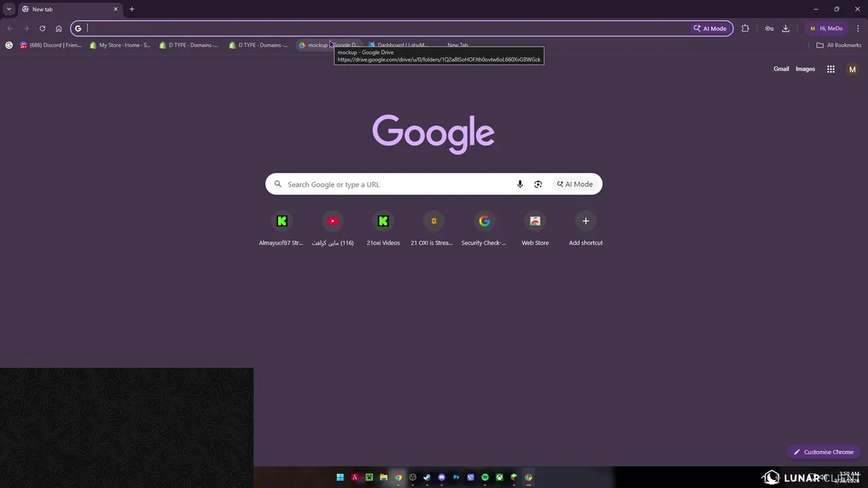Open the 21oxi Videos shortcut
This screenshot has height=488, width=868.
pos(383,229)
